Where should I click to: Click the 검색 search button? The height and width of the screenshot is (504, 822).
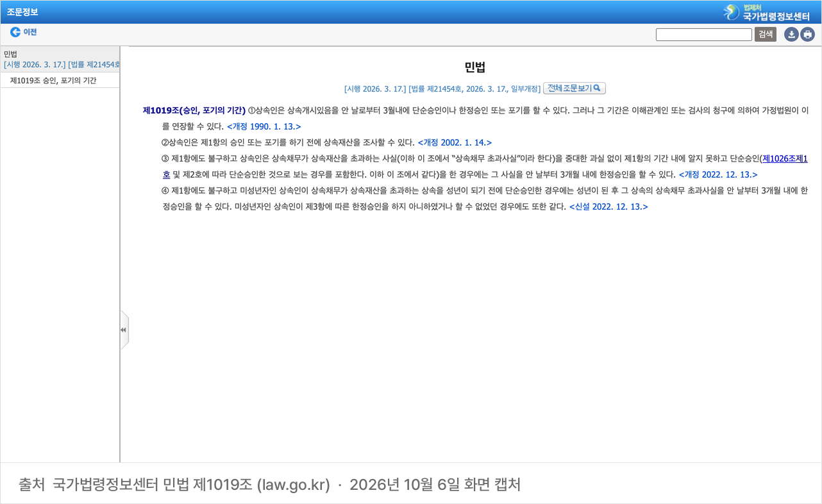pos(766,35)
